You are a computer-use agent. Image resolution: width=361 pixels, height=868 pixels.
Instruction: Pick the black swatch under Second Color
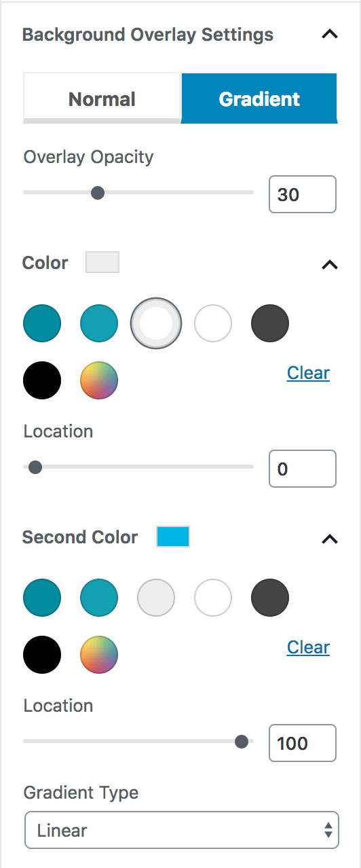pos(42,655)
